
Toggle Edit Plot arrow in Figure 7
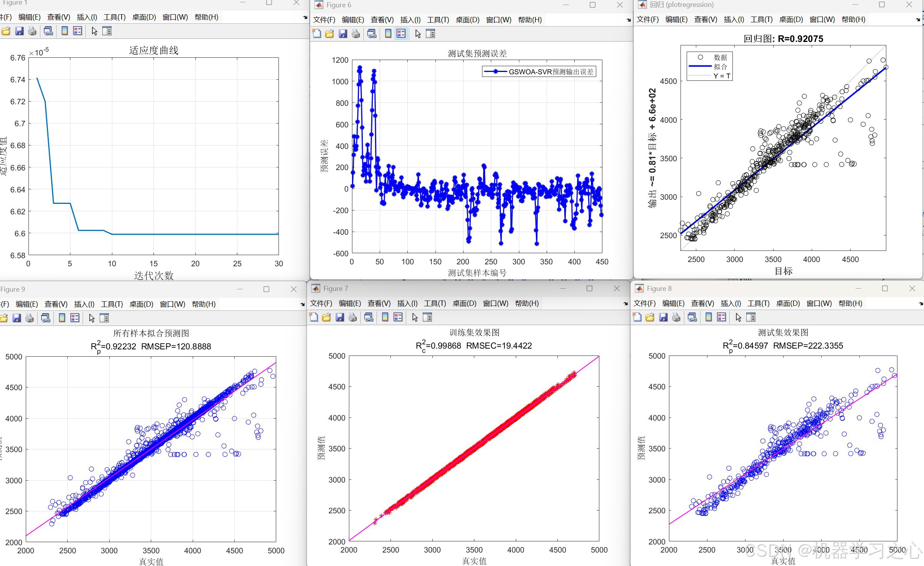pyautogui.click(x=415, y=317)
